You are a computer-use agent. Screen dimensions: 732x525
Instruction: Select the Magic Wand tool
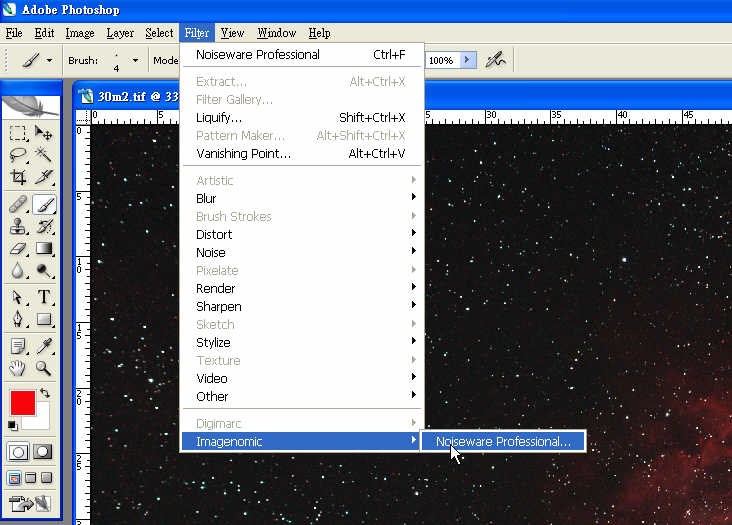(x=43, y=154)
